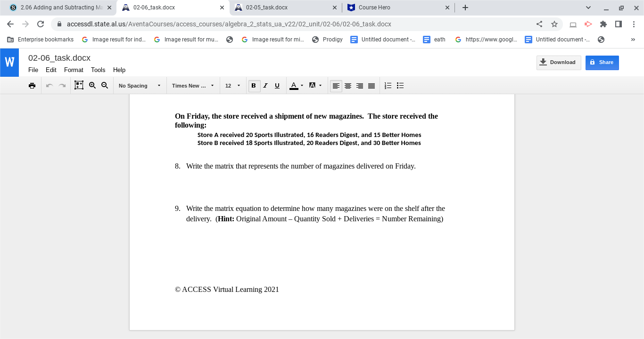Toggle italic formatting
The width and height of the screenshot is (644, 339).
265,86
